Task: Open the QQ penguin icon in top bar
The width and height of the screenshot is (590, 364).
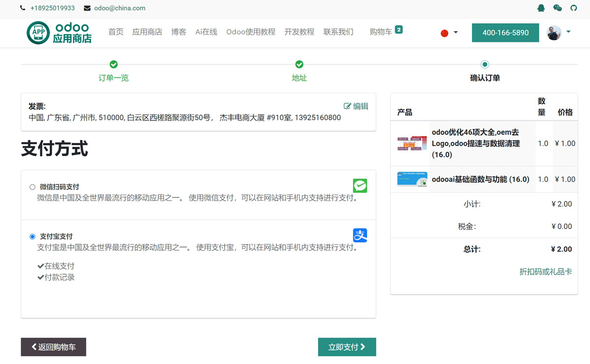Action: click(x=541, y=8)
